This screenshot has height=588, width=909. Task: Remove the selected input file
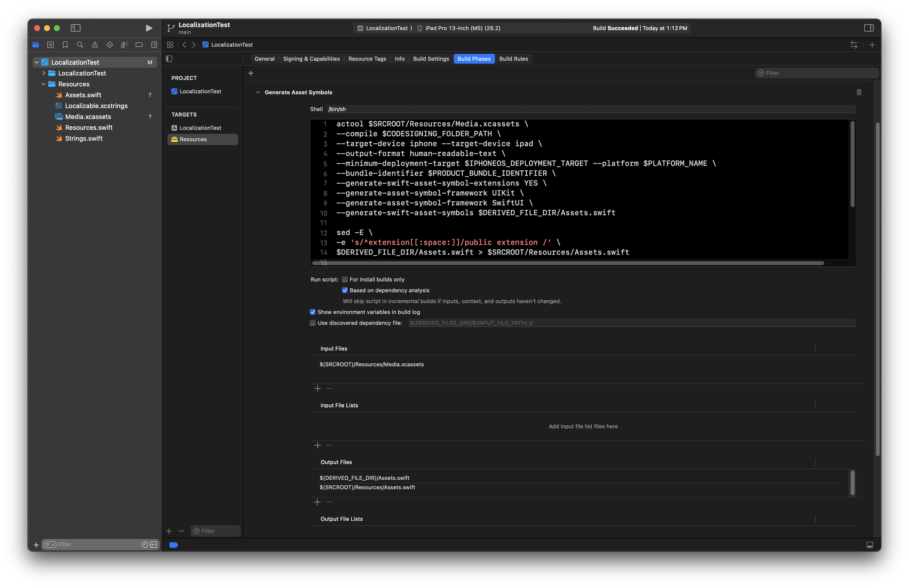[330, 388]
